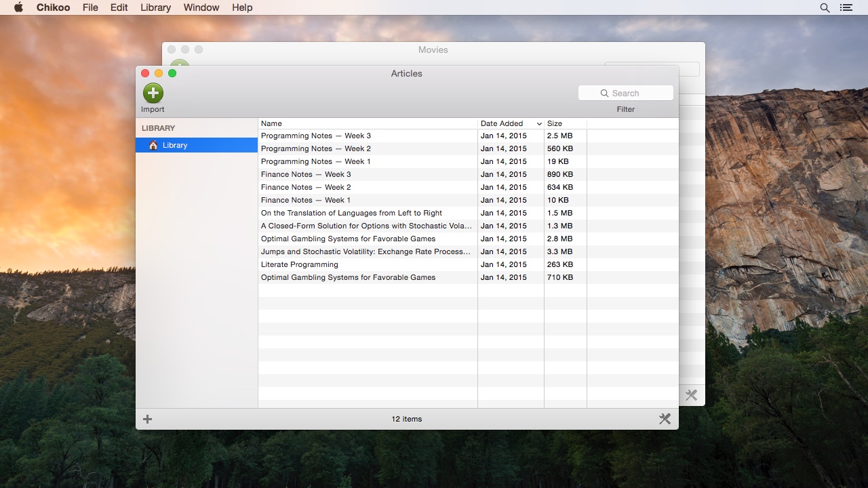Image resolution: width=868 pixels, height=488 pixels.
Task: Click the green Import plus icon
Action: [x=153, y=93]
